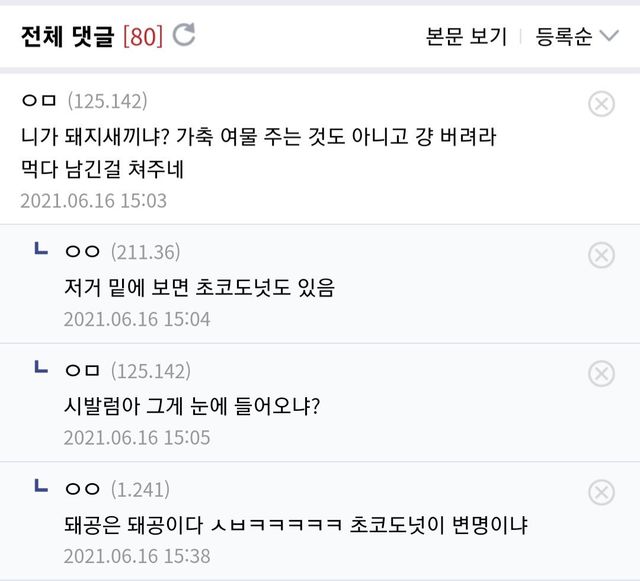640x581 pixels.
Task: Click the reply text '저거 밑에 보면 초코도넛도 있음'
Action: pos(199,287)
